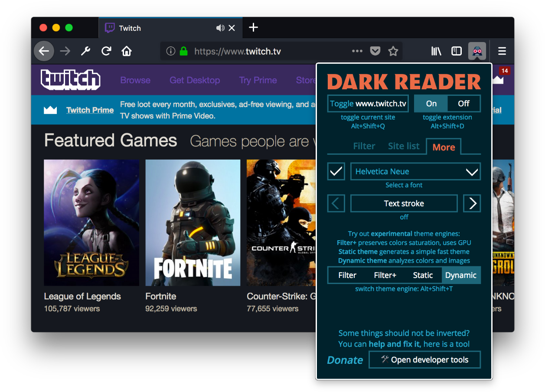Image resolution: width=545 pixels, height=392 pixels.
Task: Click the League of Legends title link
Action: point(82,297)
